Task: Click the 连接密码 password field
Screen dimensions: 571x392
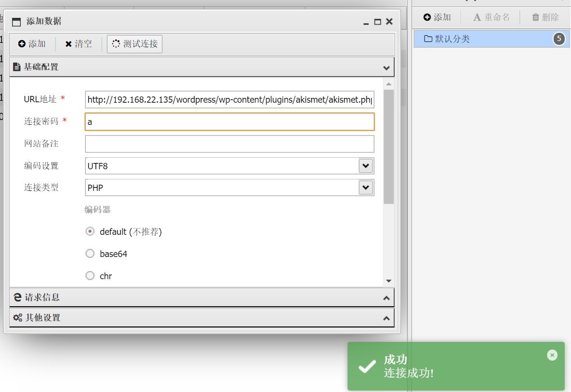Action: [x=229, y=122]
